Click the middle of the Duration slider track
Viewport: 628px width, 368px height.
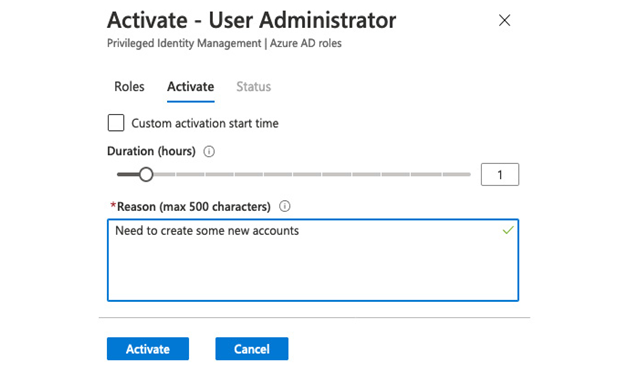[x=294, y=175]
